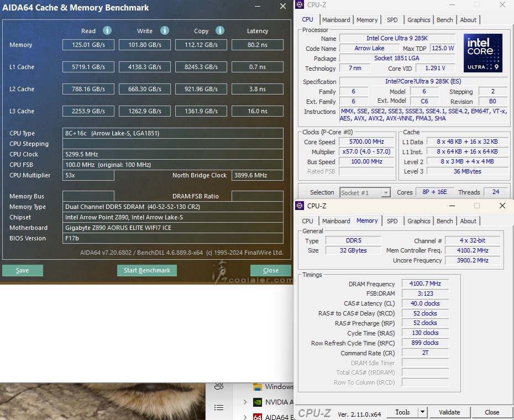Click Memory Read value 125.01 GB/s
514x420 pixels.
click(88, 45)
